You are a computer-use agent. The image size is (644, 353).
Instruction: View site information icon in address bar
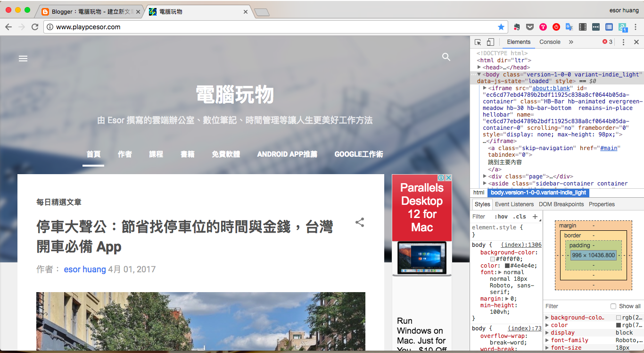[50, 27]
